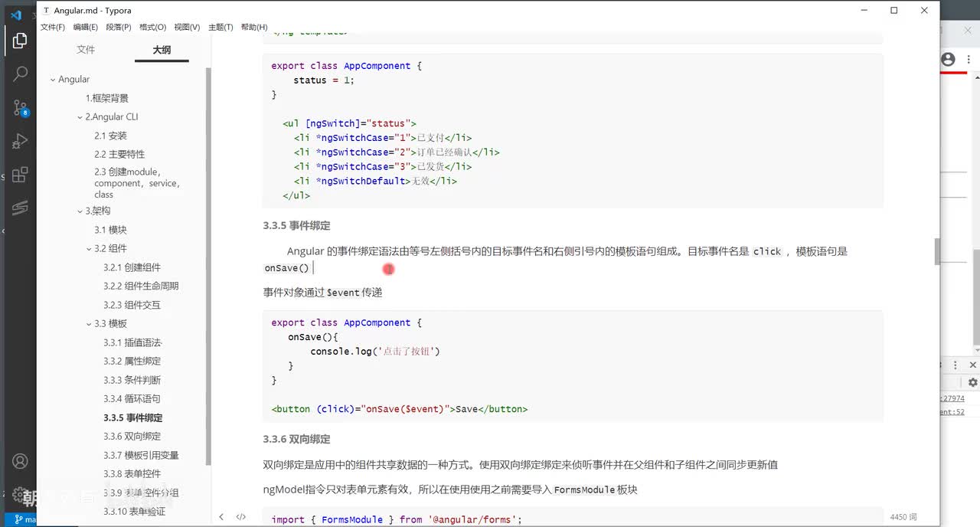Image resolution: width=980 pixels, height=527 pixels.
Task: Toggle source code mode in Typora
Action: click(240, 517)
